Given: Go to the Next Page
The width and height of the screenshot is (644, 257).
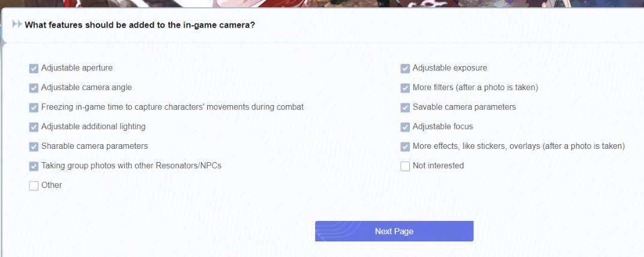Looking at the screenshot, I should tap(394, 231).
